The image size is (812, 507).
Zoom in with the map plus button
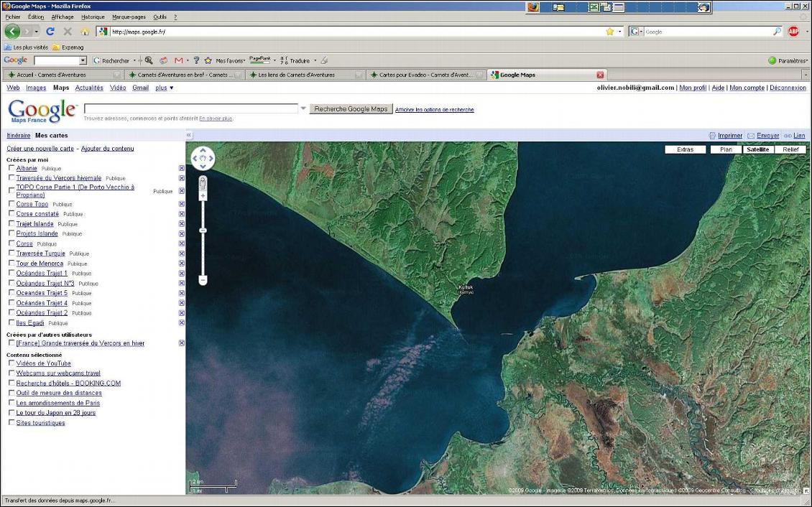[203, 196]
